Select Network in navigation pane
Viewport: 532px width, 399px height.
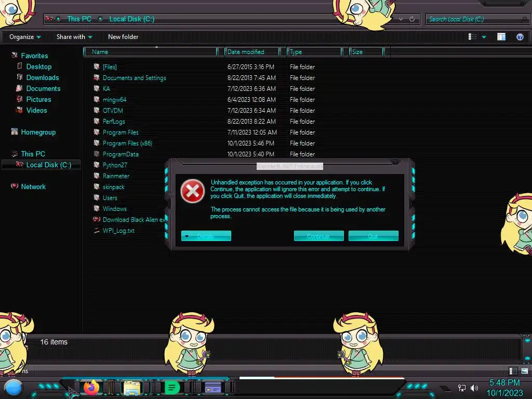33,187
